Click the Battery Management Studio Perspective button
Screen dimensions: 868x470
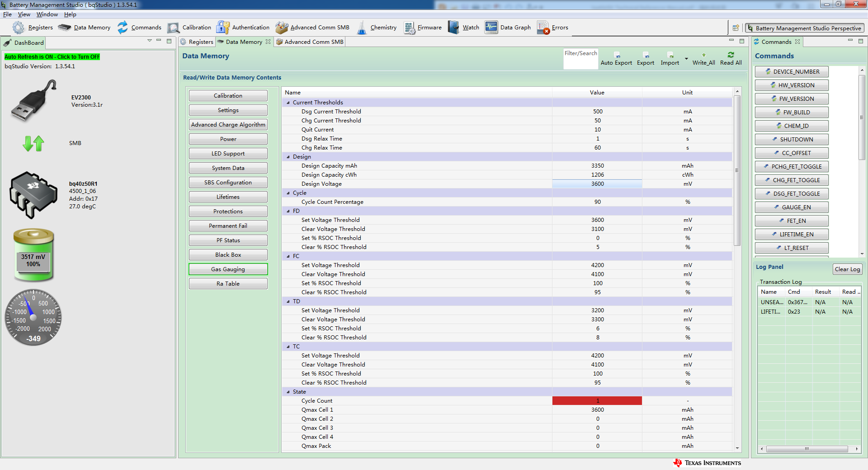805,28
